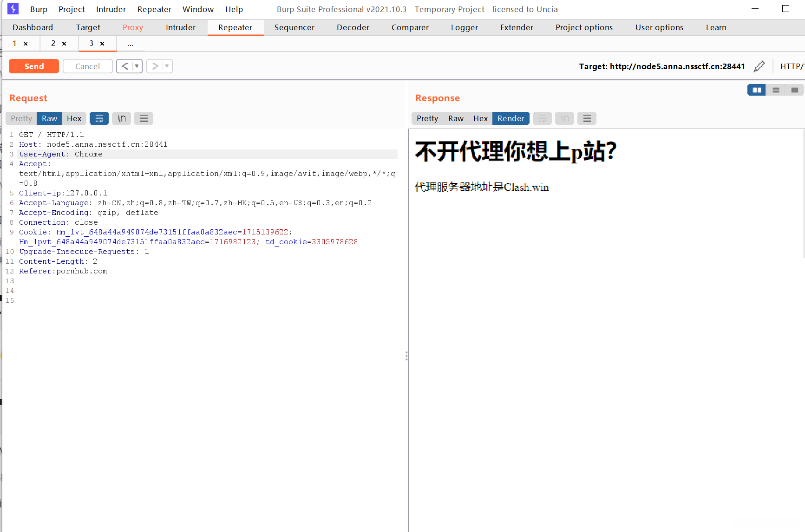Viewport: 805px width, 532px height.
Task: Toggle non-printable characters icon in Request panel
Action: click(122, 118)
